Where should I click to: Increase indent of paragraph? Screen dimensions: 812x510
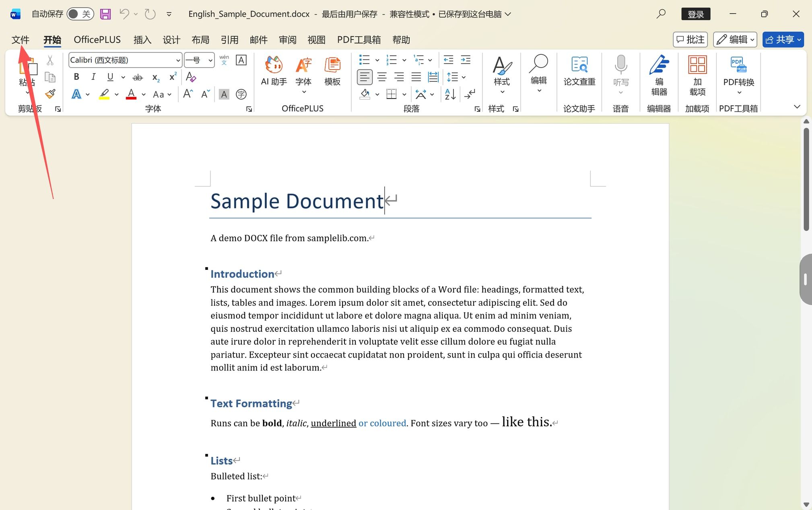(466, 60)
